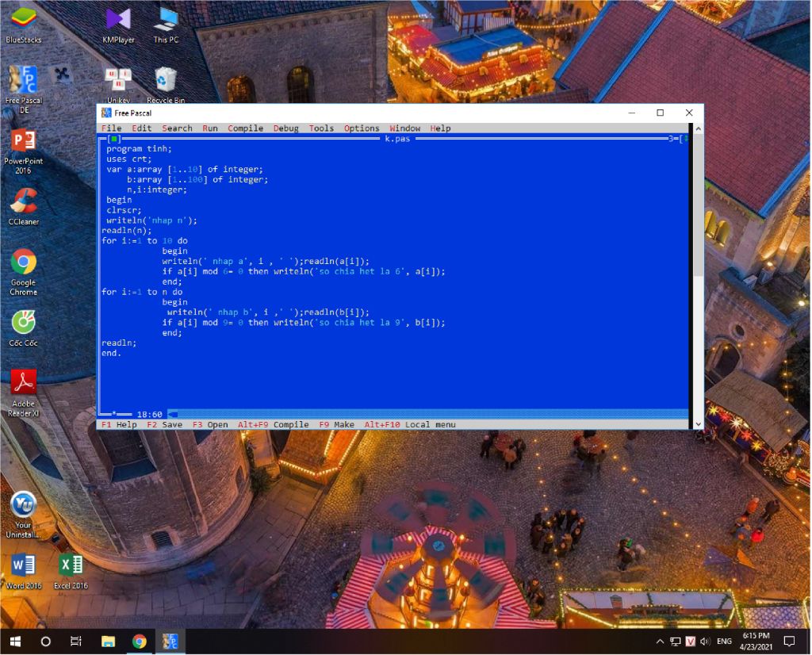Open the Help menu in Free Pascal
This screenshot has width=812, height=655.
point(440,128)
